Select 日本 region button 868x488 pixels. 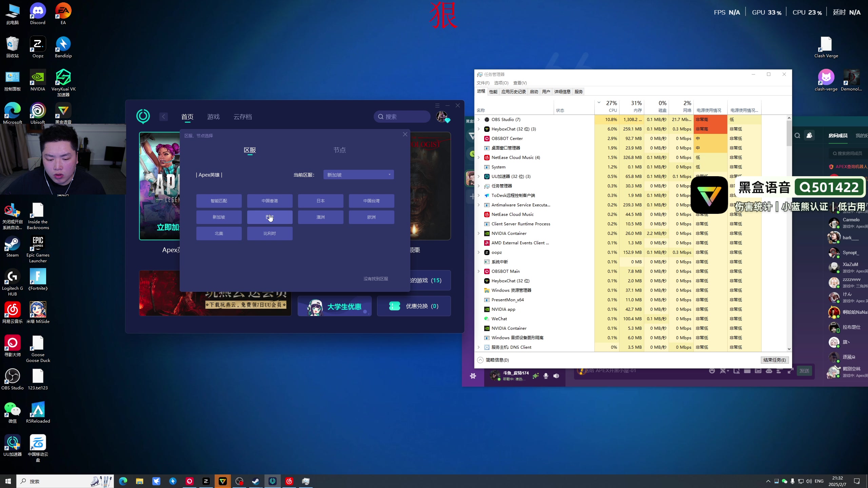320,201
